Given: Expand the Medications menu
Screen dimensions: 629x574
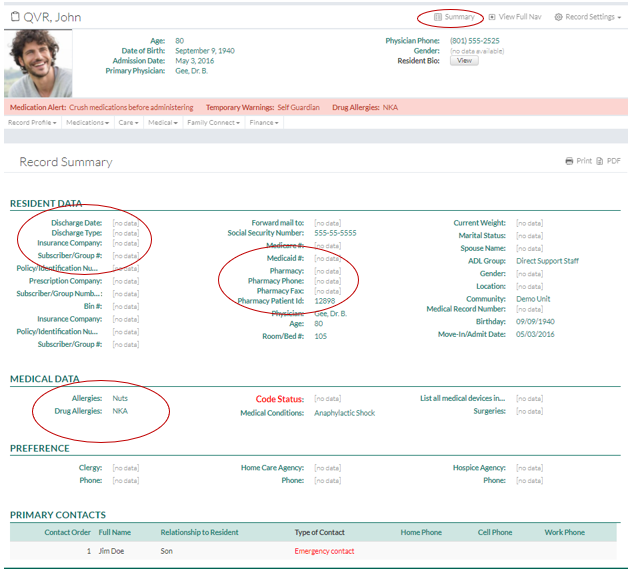Looking at the screenshot, I should [87, 123].
